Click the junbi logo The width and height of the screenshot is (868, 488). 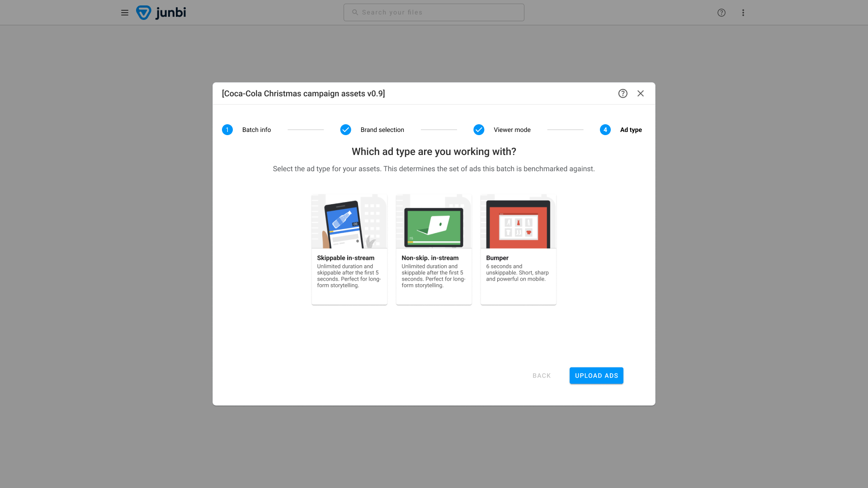tap(161, 13)
